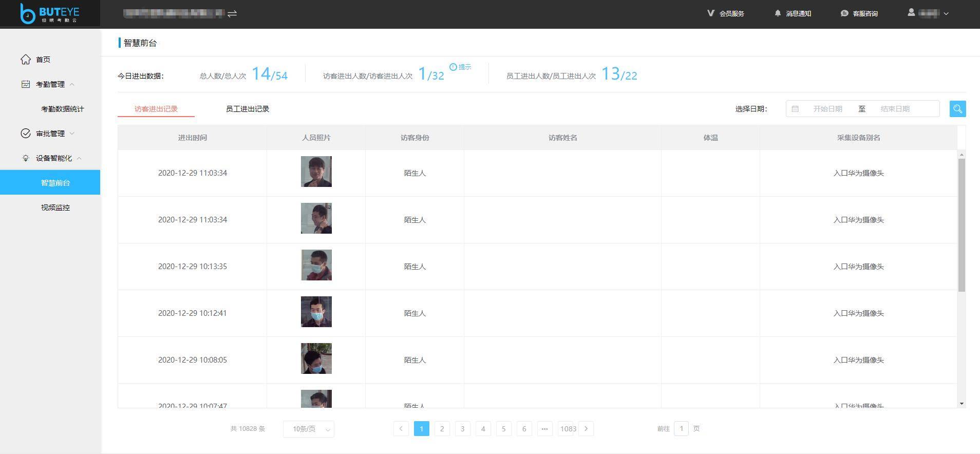Screen dimensions: 980x454
Task: Click the table vertical scrollbar
Action: (x=962, y=225)
